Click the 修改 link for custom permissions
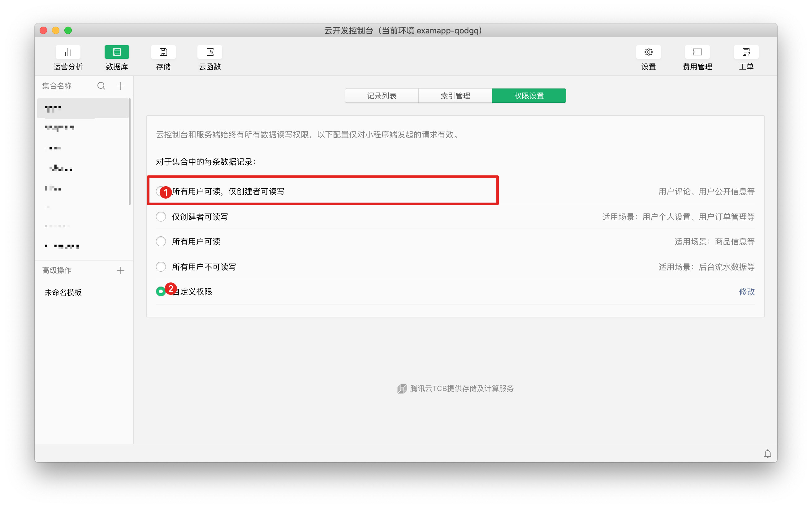This screenshot has height=508, width=812. coord(746,292)
